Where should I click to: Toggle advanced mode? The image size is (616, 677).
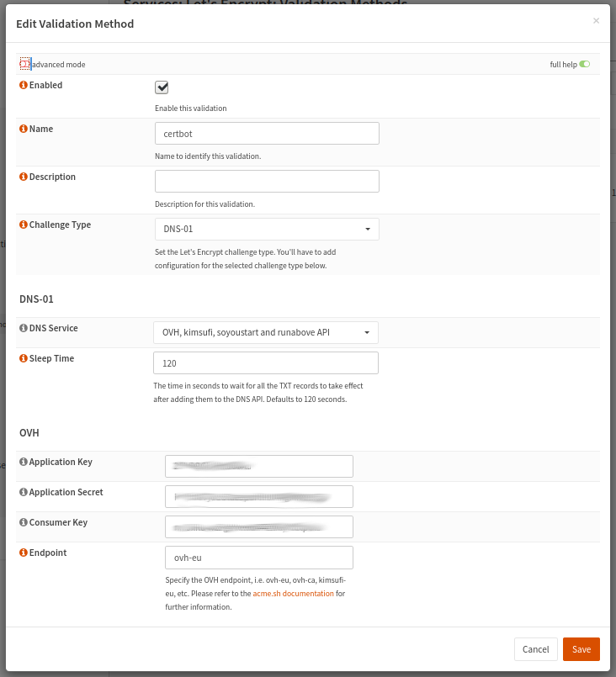(x=25, y=64)
